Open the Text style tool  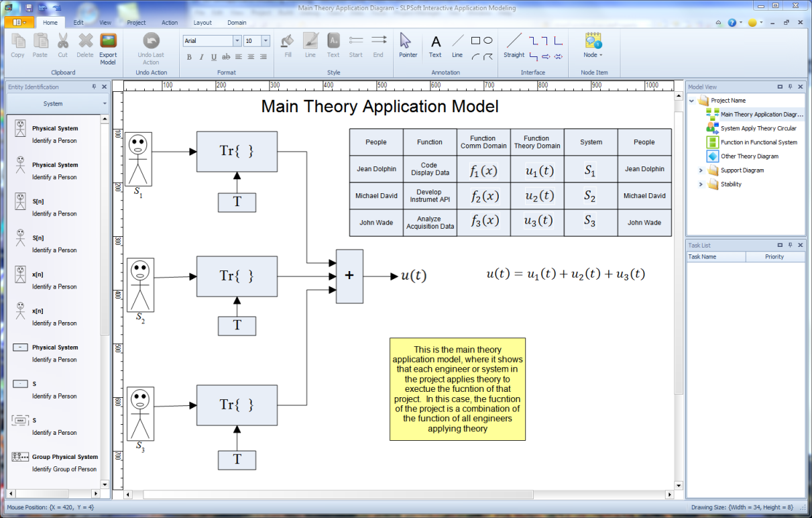[x=333, y=41]
